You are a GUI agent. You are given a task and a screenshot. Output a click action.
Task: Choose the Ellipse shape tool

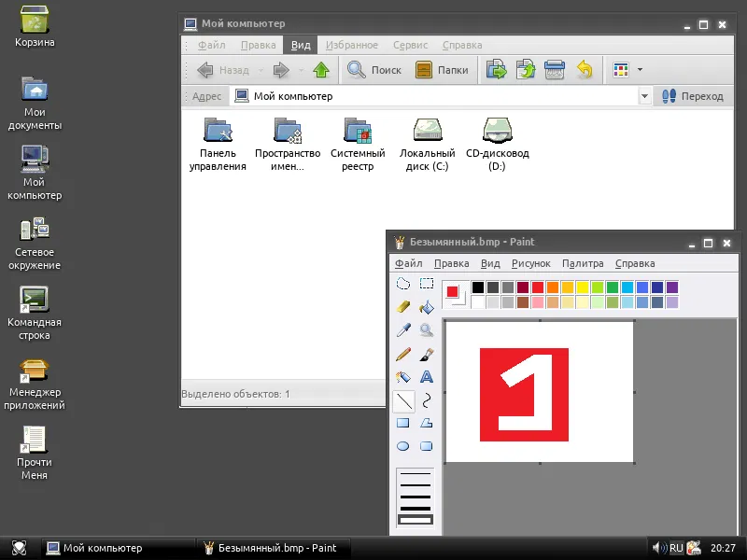[x=403, y=446]
